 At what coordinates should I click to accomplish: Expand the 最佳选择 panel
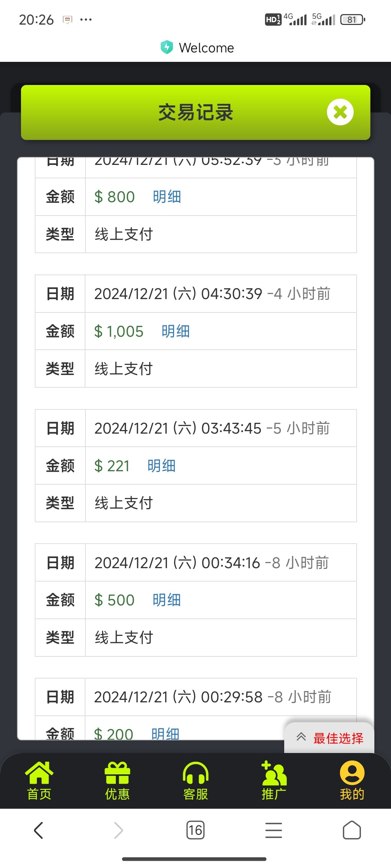click(x=329, y=738)
